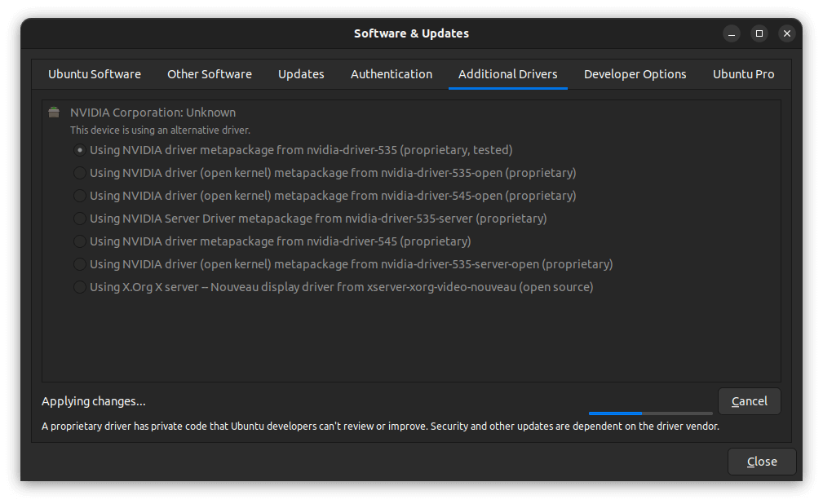Image resolution: width=823 pixels, height=504 pixels.
Task: Open the Ubuntu Software tab
Action: 95,74
